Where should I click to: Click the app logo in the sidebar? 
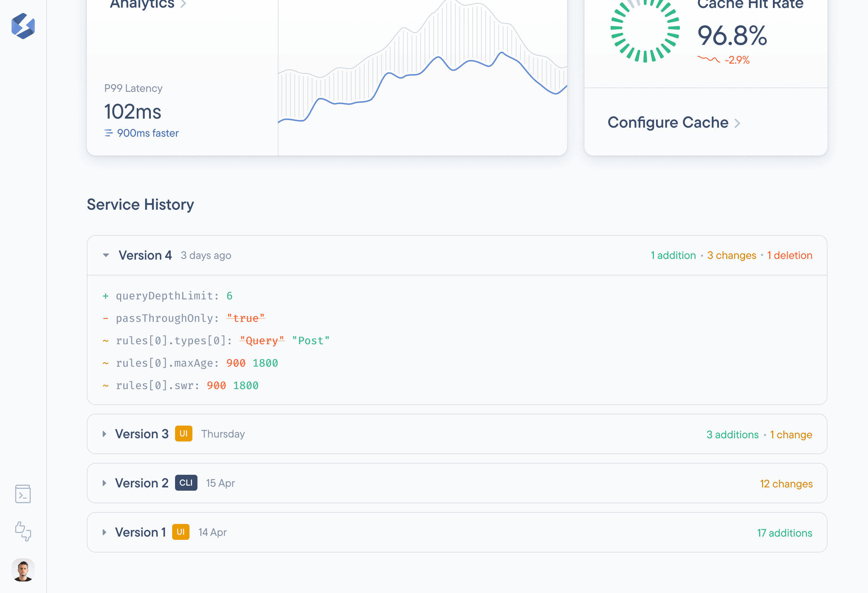click(x=23, y=26)
